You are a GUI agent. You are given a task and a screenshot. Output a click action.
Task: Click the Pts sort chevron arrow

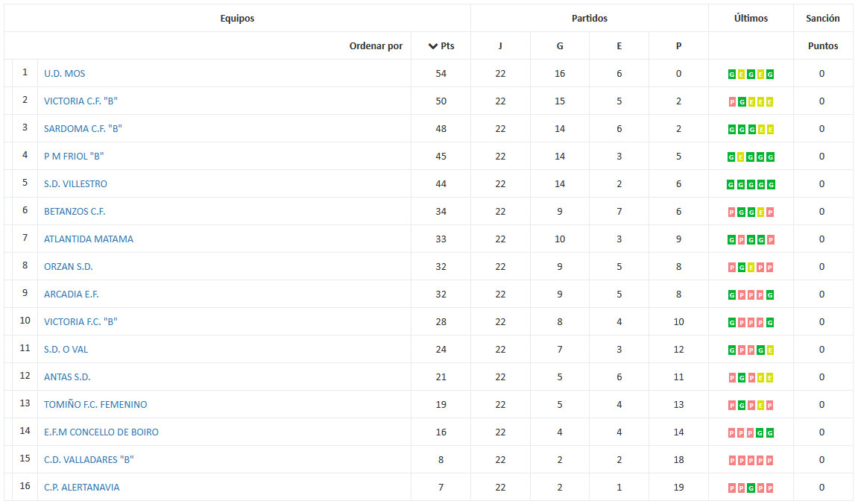pyautogui.click(x=432, y=46)
